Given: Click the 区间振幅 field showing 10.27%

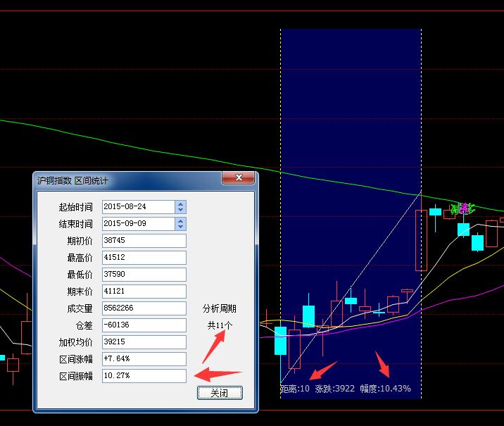Looking at the screenshot, I should pos(144,376).
